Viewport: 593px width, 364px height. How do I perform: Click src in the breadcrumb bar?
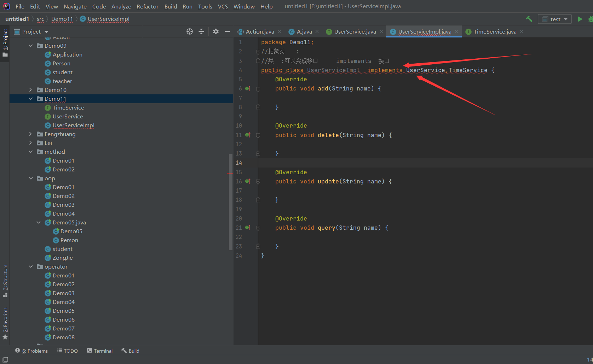(40, 19)
